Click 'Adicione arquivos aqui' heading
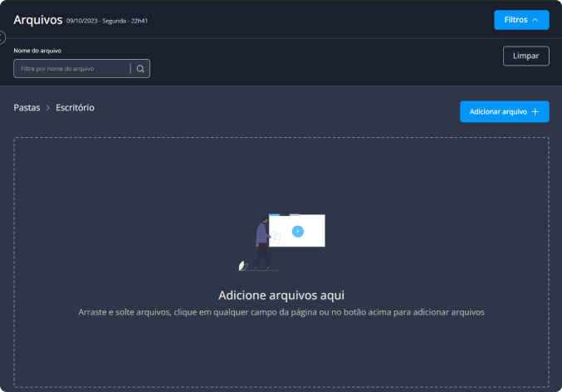This screenshot has height=392, width=562. [x=281, y=295]
